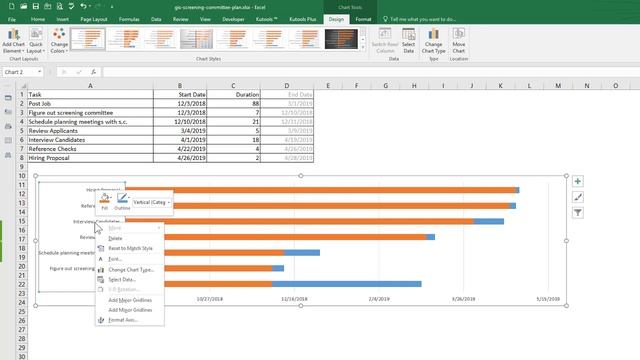Choose Font... in the context menu
The image size is (640, 360).
click(x=129, y=259)
